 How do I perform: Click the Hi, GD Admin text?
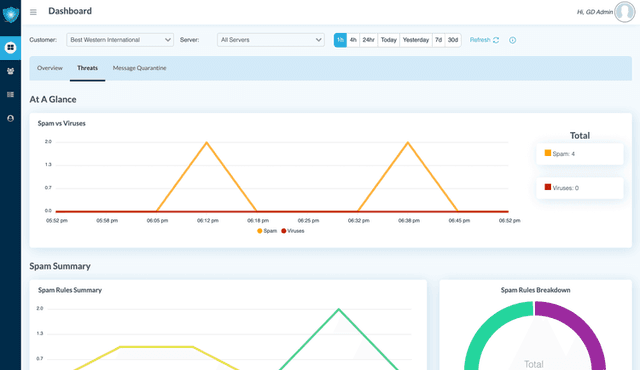click(x=595, y=12)
